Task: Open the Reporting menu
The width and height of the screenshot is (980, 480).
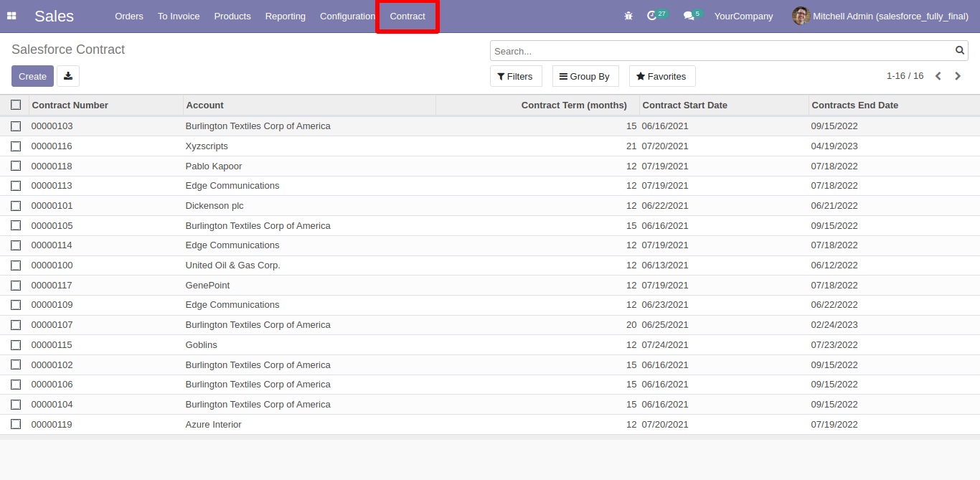Action: click(x=285, y=16)
